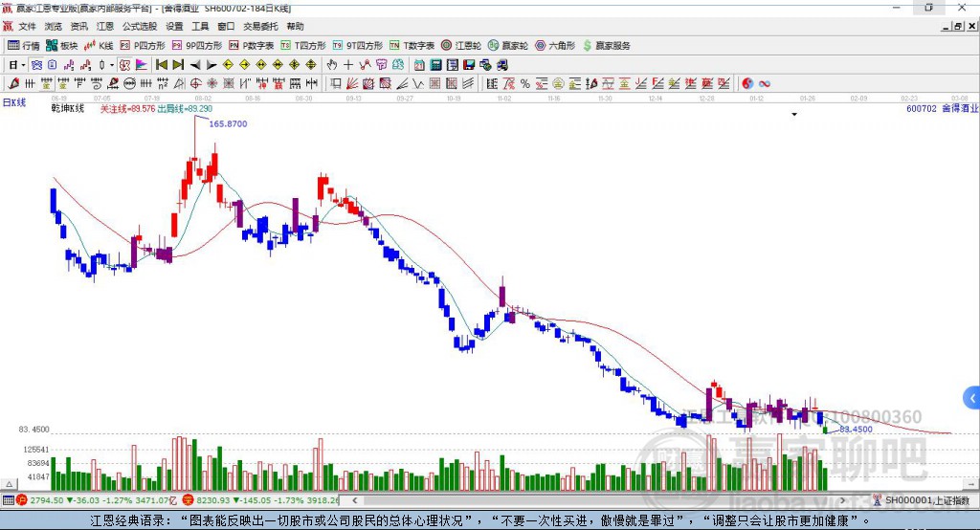980x530 pixels.
Task: Select the Gann fan angle drawing tool
Action: (x=351, y=83)
